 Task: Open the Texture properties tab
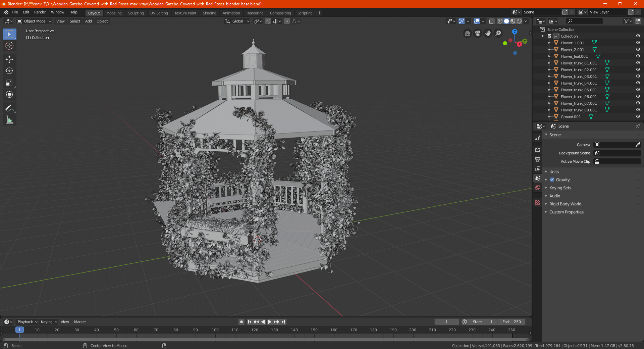click(538, 202)
